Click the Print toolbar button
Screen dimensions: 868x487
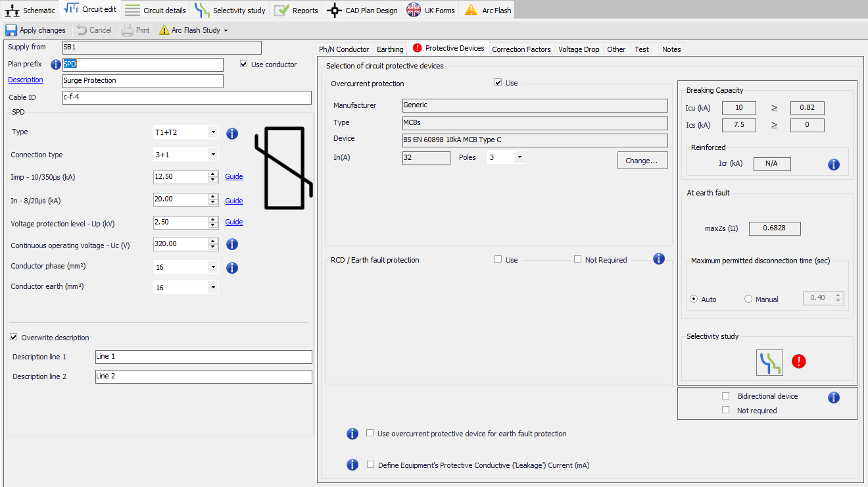[135, 30]
